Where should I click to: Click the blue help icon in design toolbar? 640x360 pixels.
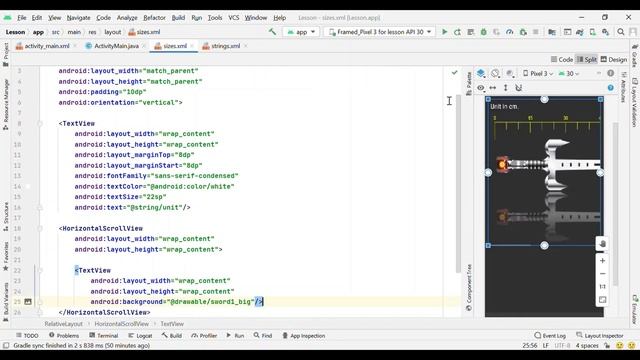pos(611,88)
